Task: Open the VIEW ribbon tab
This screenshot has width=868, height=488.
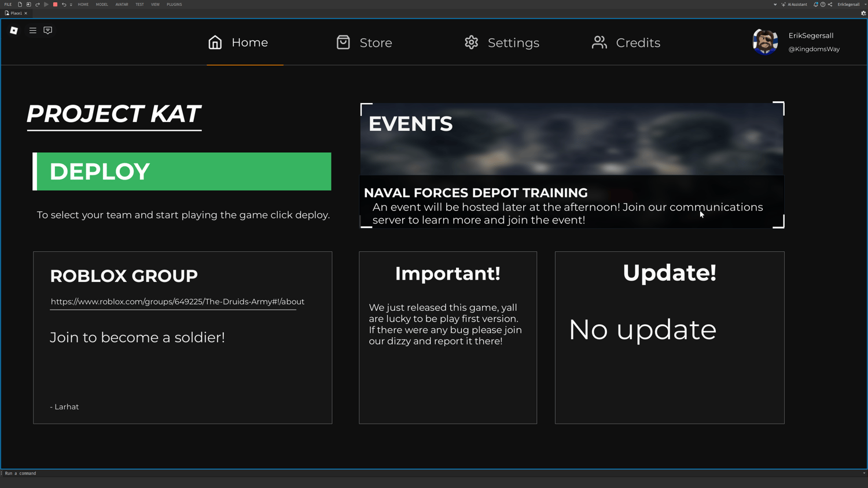Action: (x=155, y=5)
